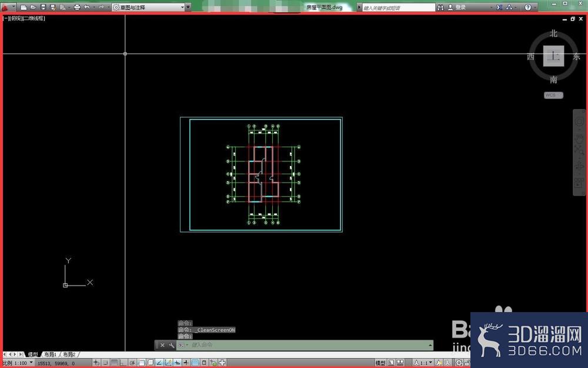588x368 pixels.
Task: Expand the infocenter arrow left of search
Action: tap(359, 8)
